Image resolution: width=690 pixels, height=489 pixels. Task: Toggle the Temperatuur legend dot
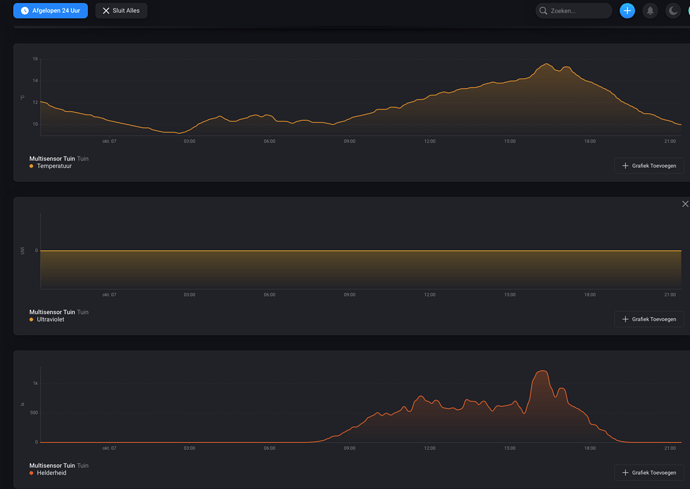(x=31, y=166)
